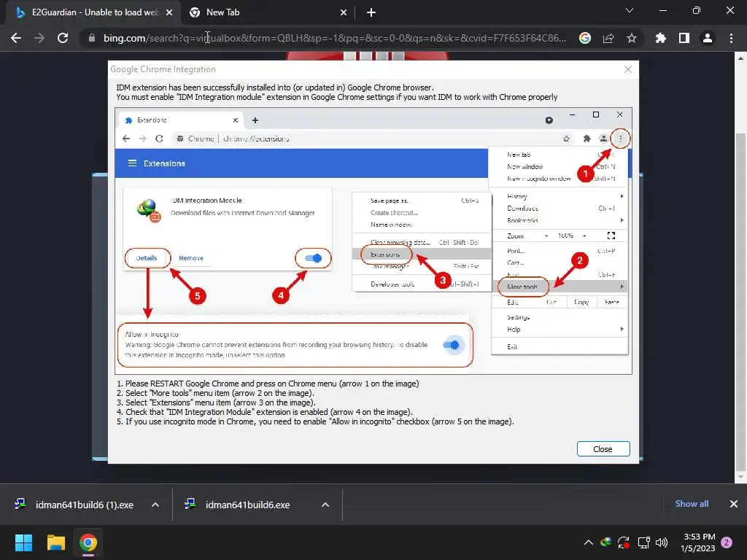Click the address bar URL field
The height and width of the screenshot is (560, 747).
click(x=334, y=38)
